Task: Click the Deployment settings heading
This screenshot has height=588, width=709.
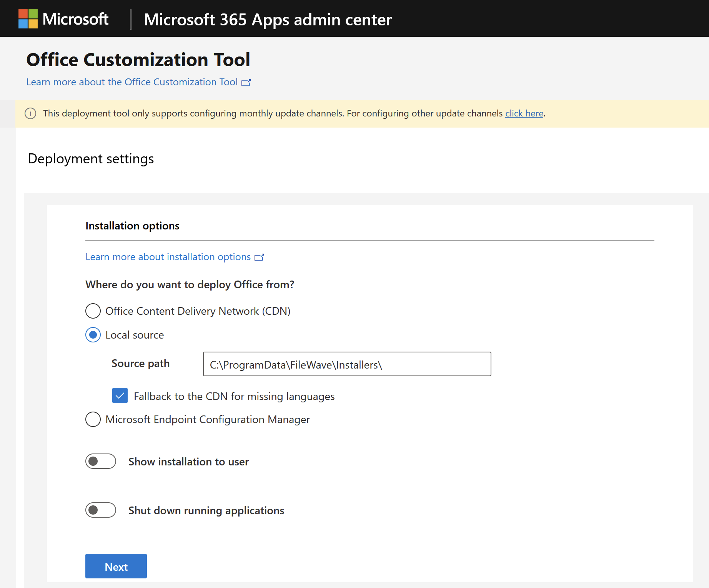Action: point(91,159)
